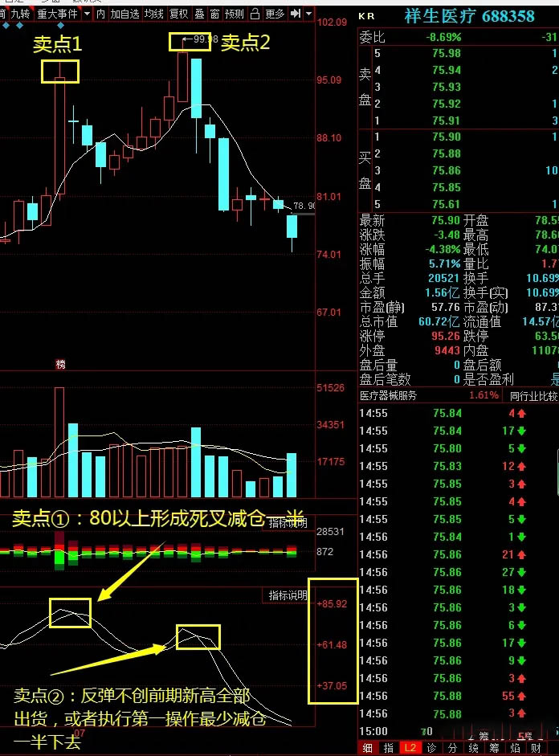Image resolution: width=559 pixels, height=756 pixels.
Task: Switch to the L2 tab
Action: 410,747
